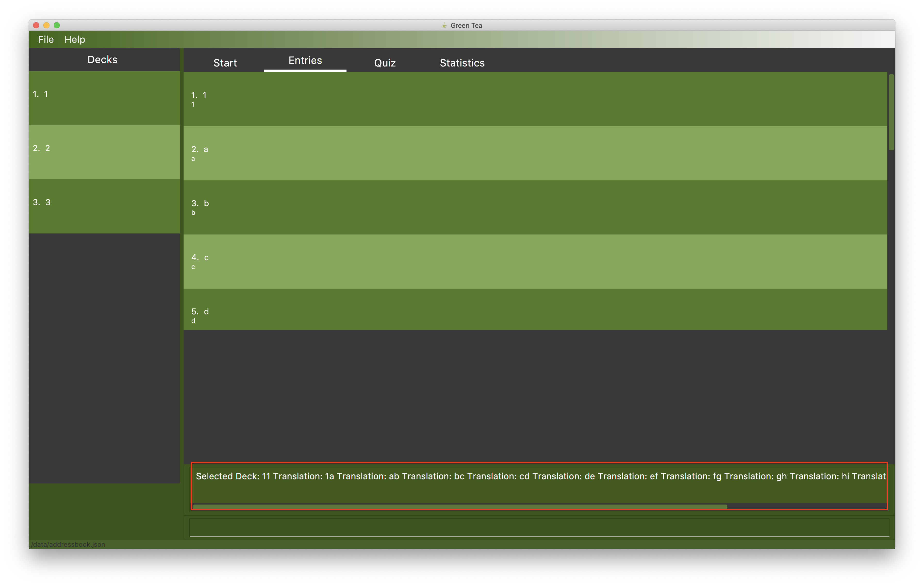Switch to the Entries tab

pyautogui.click(x=305, y=61)
